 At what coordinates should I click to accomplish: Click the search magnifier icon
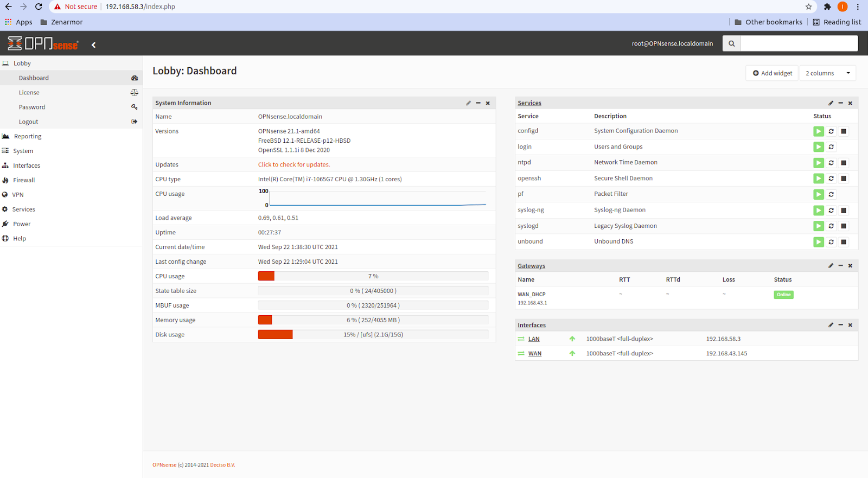pyautogui.click(x=731, y=43)
